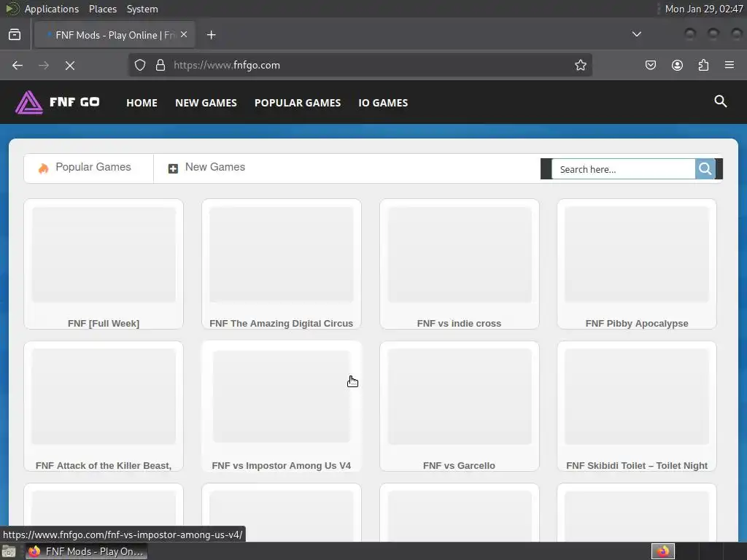The height and width of the screenshot is (560, 747).
Task: Click the URL address bar
Action: [x=360, y=65]
